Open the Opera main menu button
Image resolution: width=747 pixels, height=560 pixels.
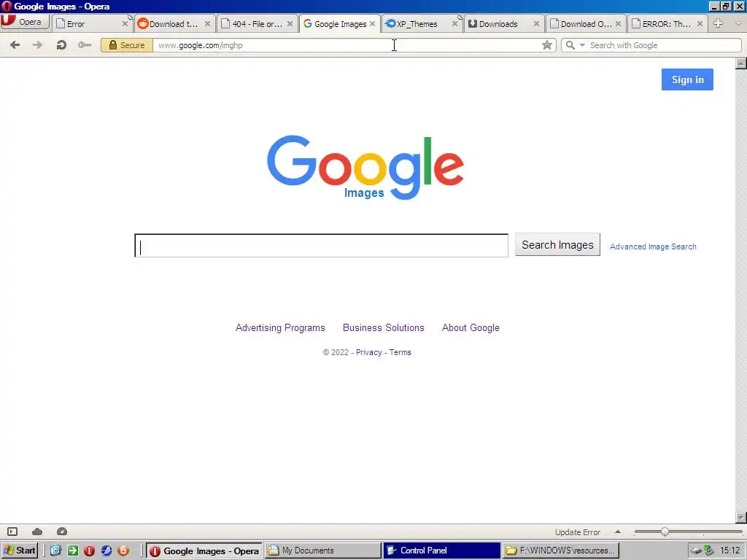pyautogui.click(x=25, y=22)
